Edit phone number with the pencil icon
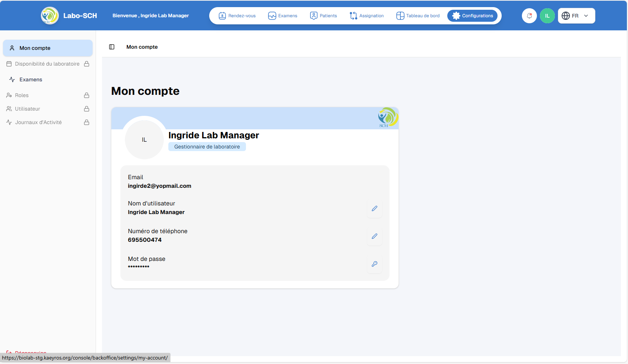 click(374, 236)
